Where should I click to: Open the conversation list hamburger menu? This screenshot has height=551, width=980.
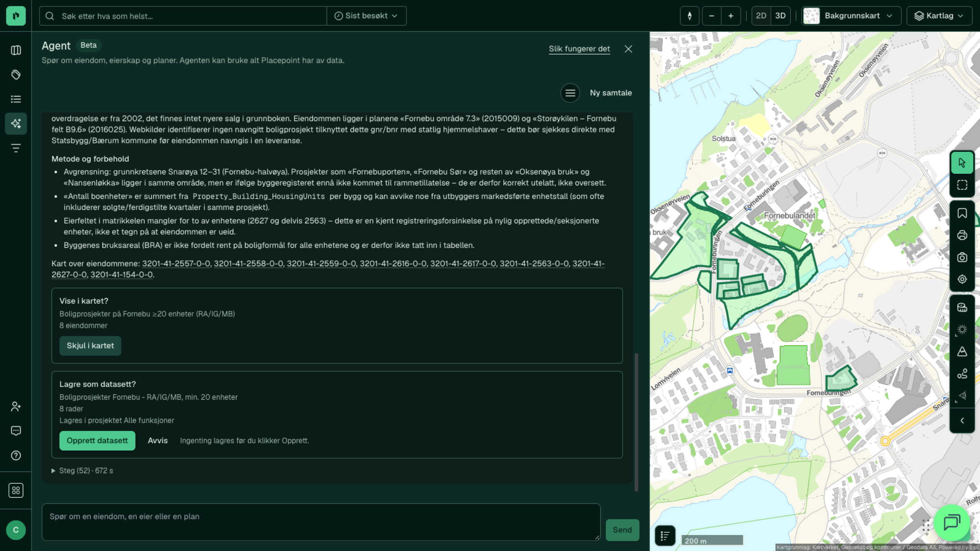(x=570, y=93)
